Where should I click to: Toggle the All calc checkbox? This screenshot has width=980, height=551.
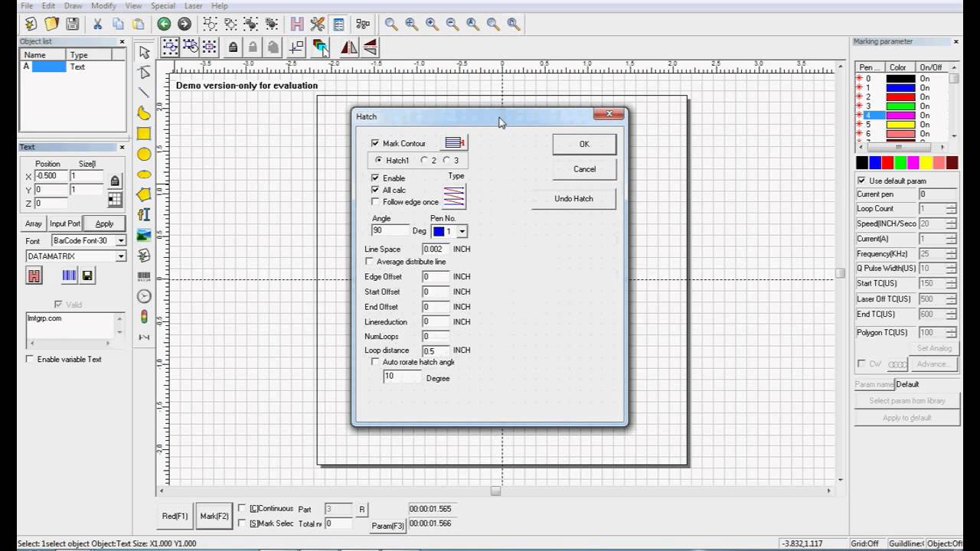pyautogui.click(x=375, y=190)
